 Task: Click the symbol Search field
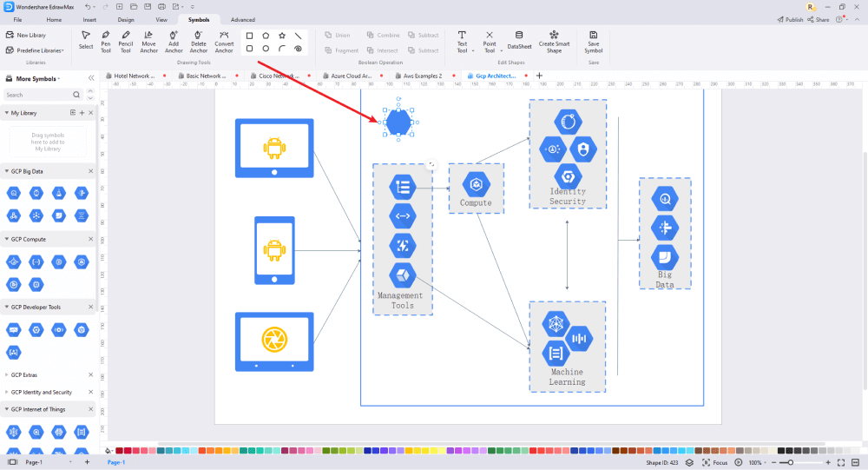coord(42,95)
